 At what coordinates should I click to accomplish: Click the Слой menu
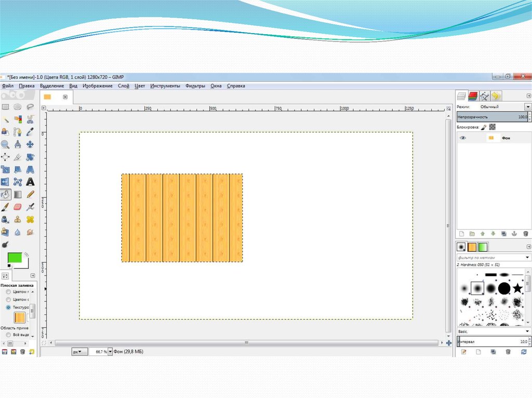[124, 86]
